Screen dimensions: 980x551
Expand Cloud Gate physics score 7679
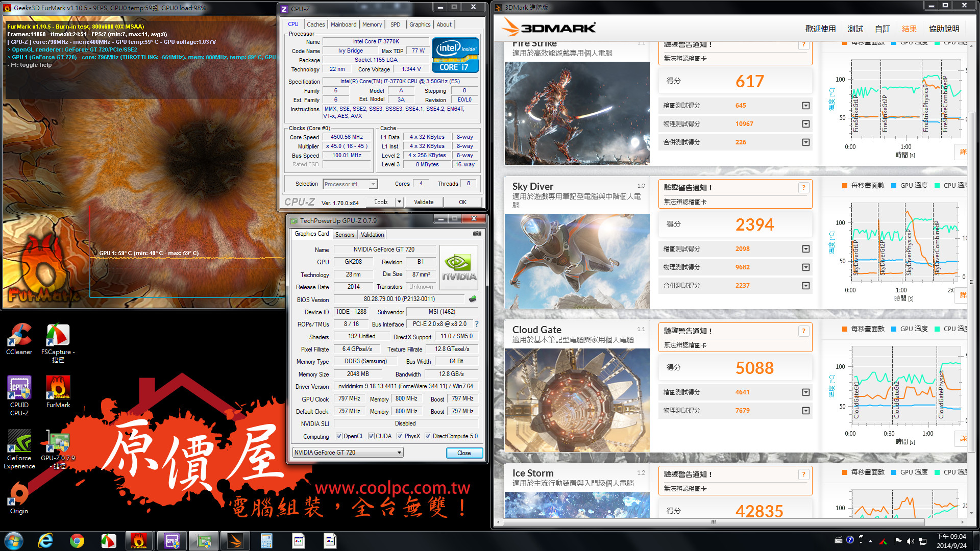(805, 411)
